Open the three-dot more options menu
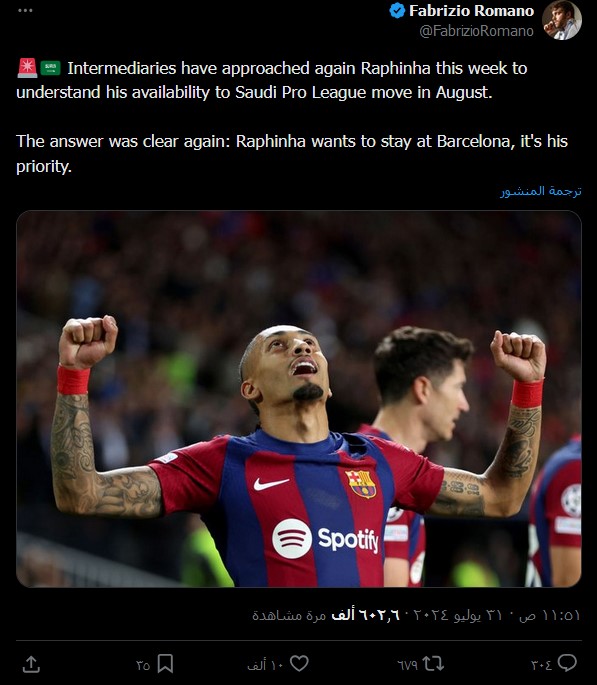Viewport: 597px width, 685px height. coord(25,10)
